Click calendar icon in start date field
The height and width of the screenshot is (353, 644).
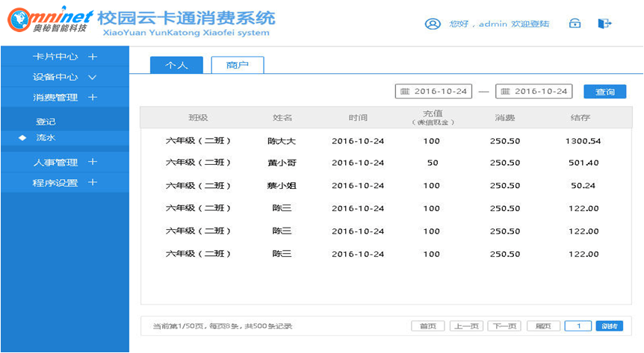coord(405,92)
